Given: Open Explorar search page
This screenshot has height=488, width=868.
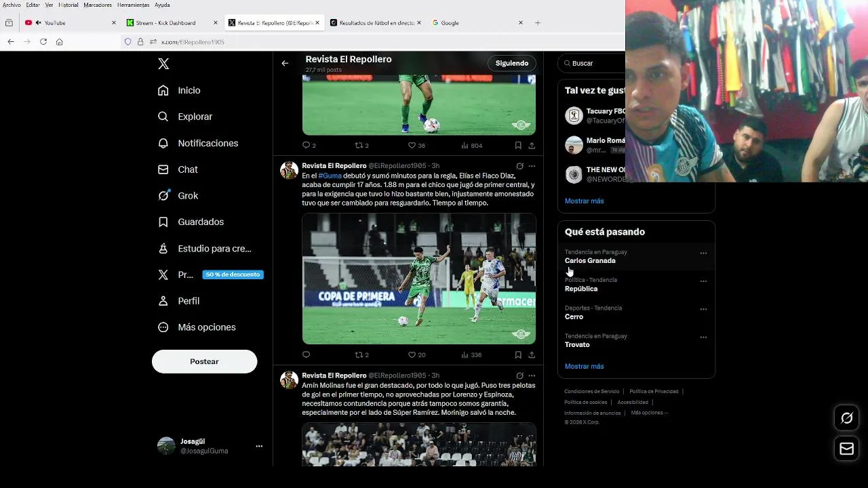Looking at the screenshot, I should 185,117.
